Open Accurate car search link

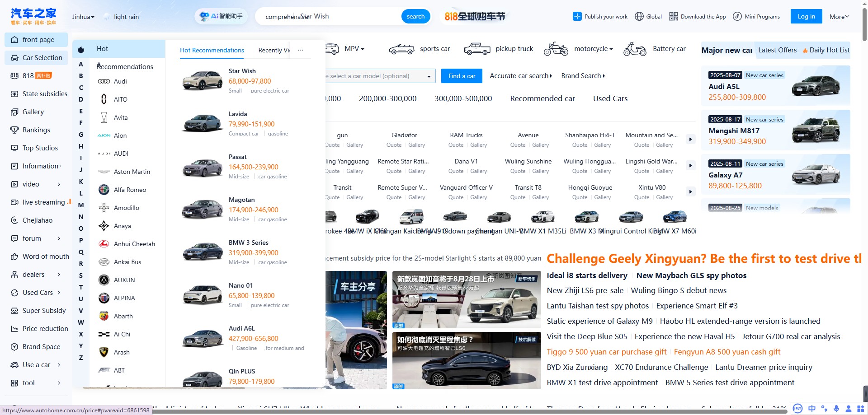pyautogui.click(x=521, y=76)
